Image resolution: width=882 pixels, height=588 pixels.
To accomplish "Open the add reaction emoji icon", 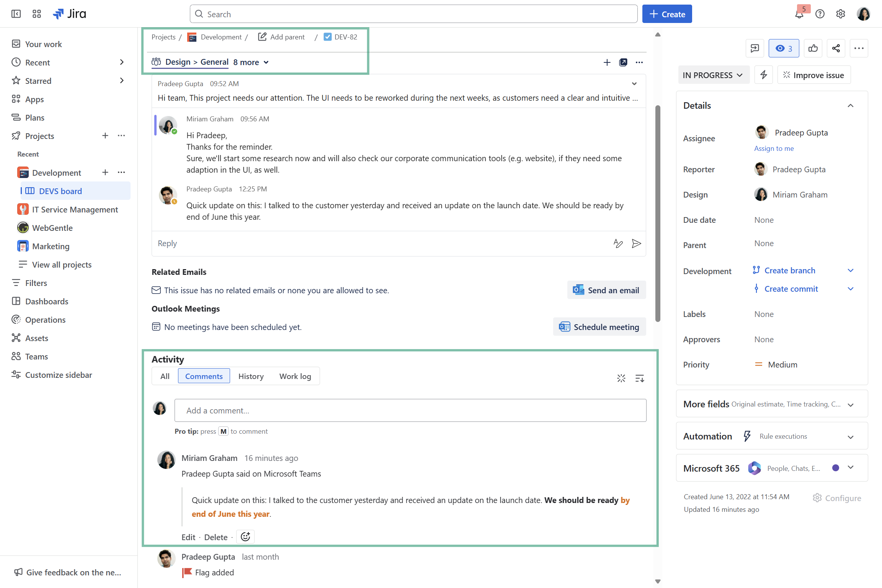I will [245, 537].
